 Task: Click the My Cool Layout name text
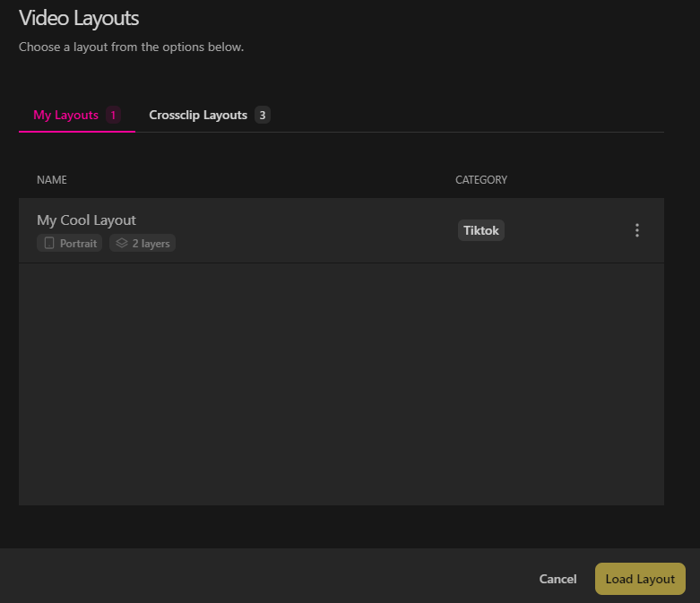click(x=86, y=220)
